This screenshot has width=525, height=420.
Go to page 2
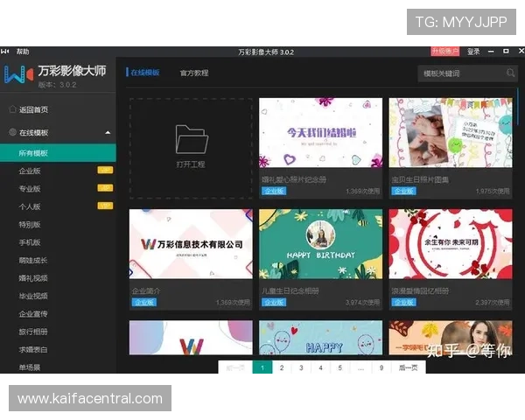pyautogui.click(x=282, y=367)
